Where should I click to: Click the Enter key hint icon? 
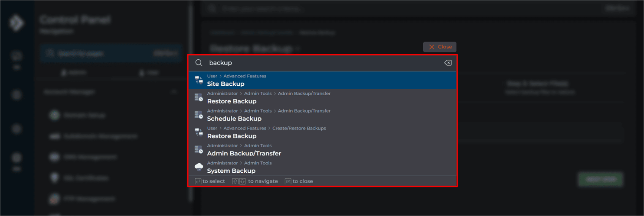click(198, 181)
